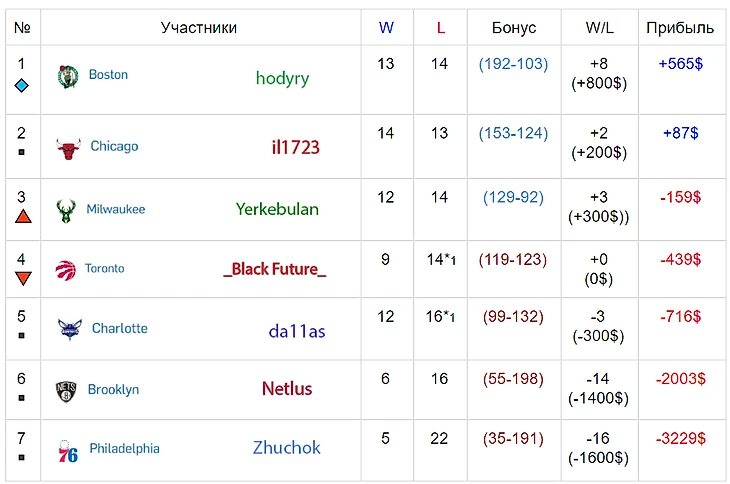Click the Boston Celtics logo
730x484 pixels.
point(67,77)
